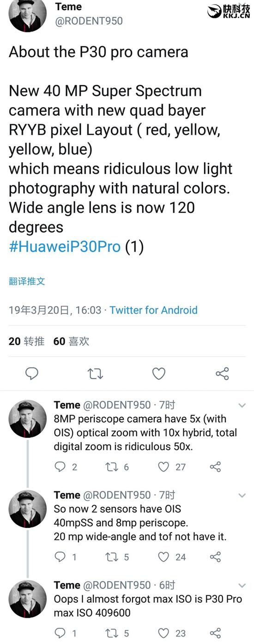View the 60 喜欢 likes list

click(x=72, y=341)
